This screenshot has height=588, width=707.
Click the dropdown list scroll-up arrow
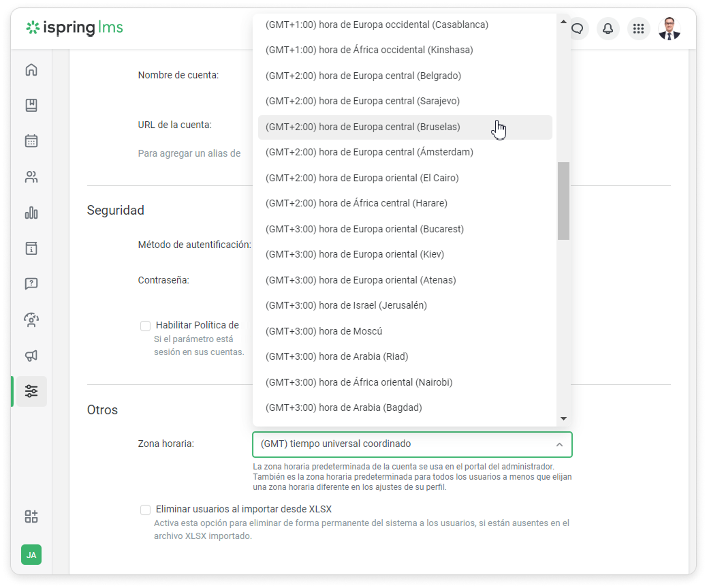(563, 21)
